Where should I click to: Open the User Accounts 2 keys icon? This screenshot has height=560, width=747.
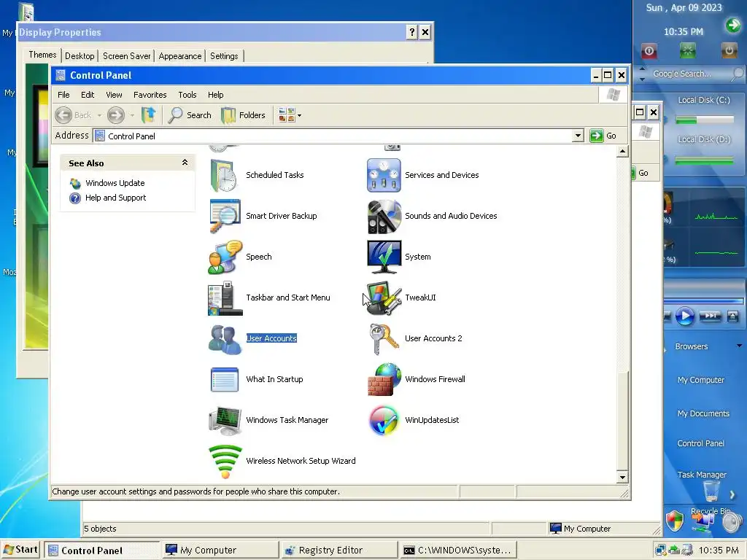[384, 339]
